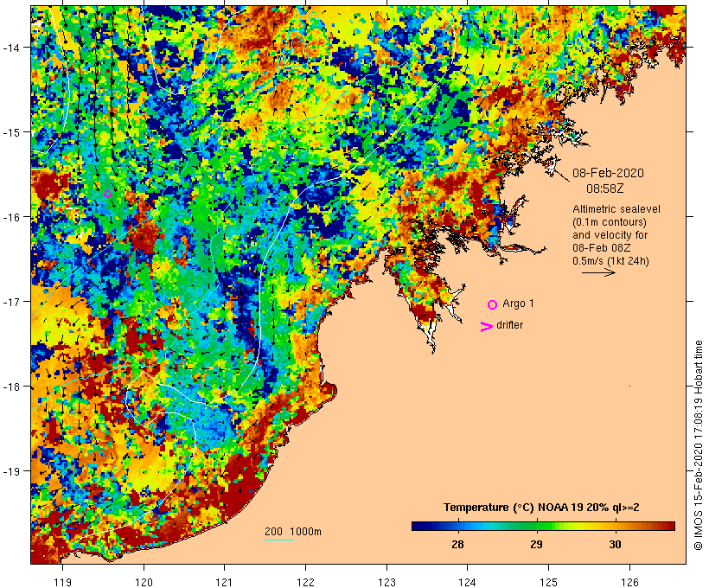Click the date text 08-Feb-2020
This screenshot has height=588, width=709.
click(608, 173)
